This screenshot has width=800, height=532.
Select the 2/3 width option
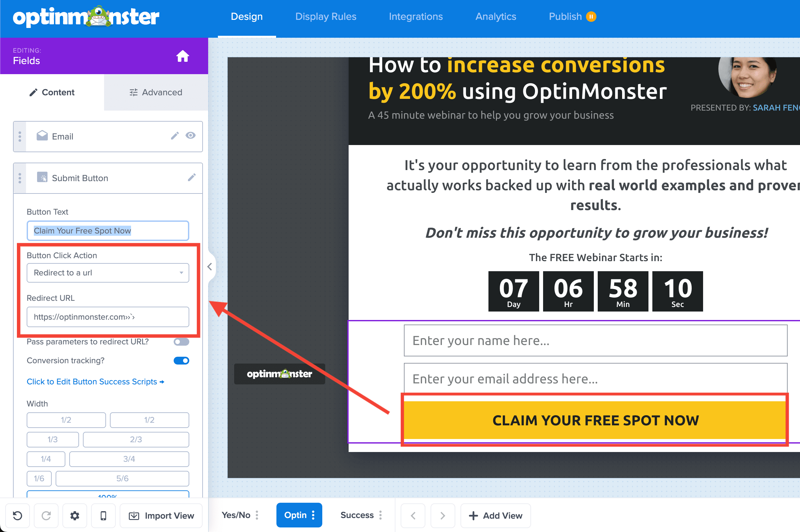[x=136, y=440]
